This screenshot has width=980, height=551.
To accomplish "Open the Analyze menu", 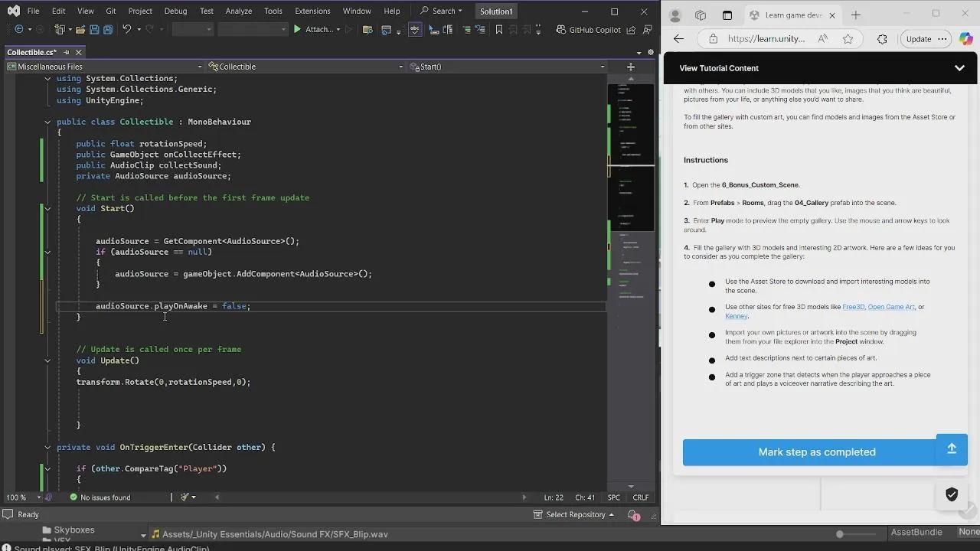I will tap(239, 11).
